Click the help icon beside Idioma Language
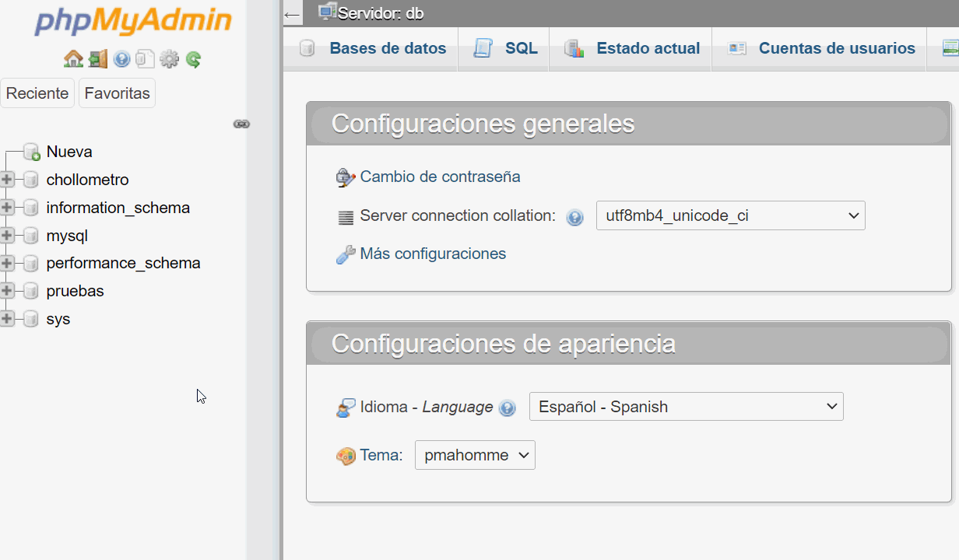959x560 pixels. coord(507,408)
